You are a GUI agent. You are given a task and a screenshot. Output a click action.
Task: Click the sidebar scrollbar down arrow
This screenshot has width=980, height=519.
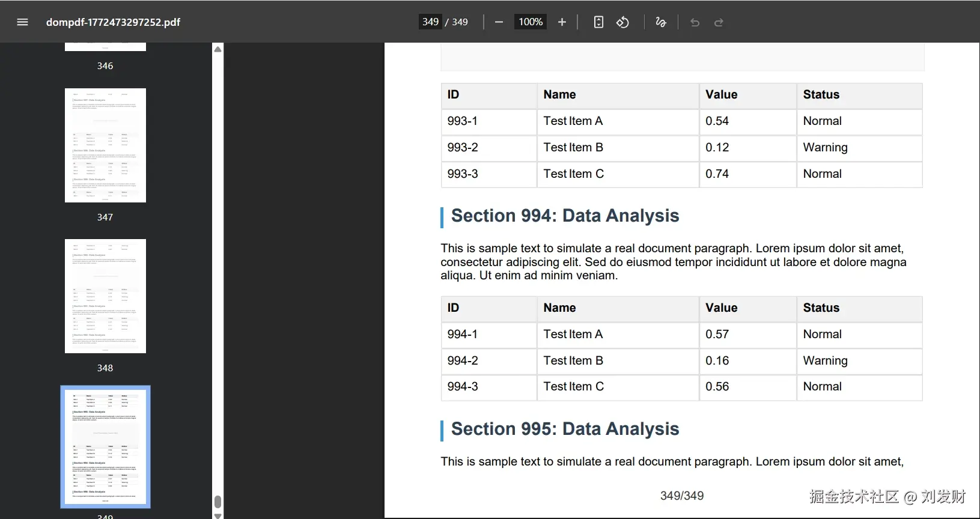pos(218,515)
